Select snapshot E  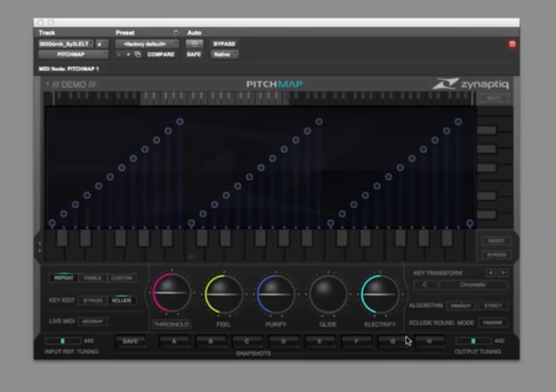(320, 341)
